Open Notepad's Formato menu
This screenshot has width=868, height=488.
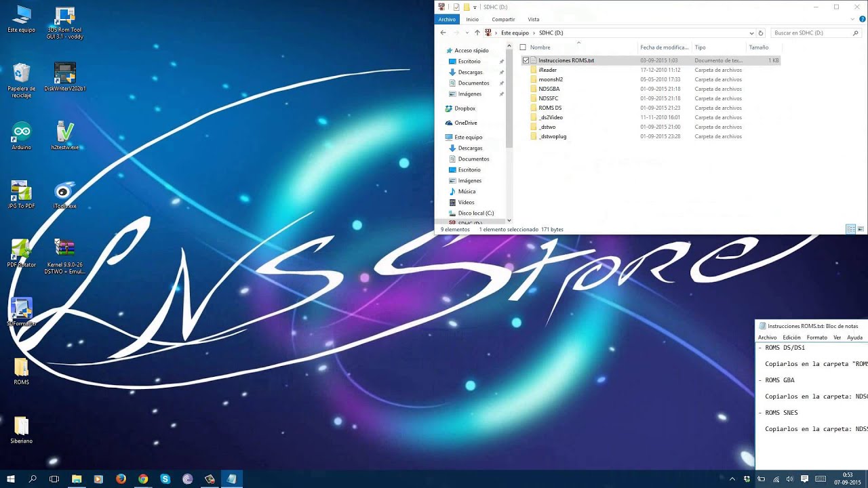[x=816, y=338]
